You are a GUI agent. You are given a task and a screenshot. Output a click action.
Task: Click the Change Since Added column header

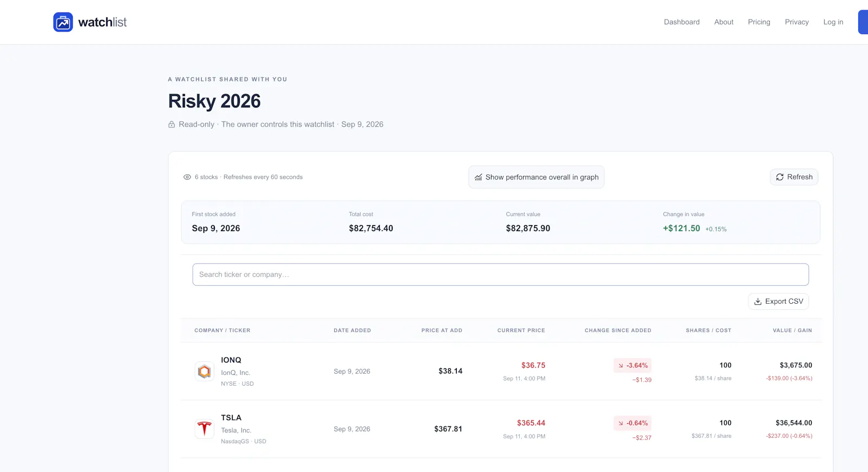[x=618, y=330]
